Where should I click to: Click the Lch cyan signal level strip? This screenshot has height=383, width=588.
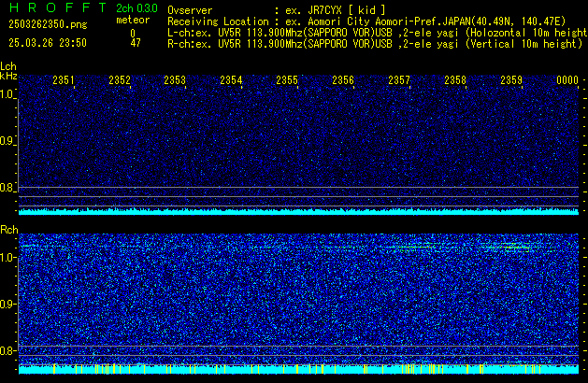298,211
